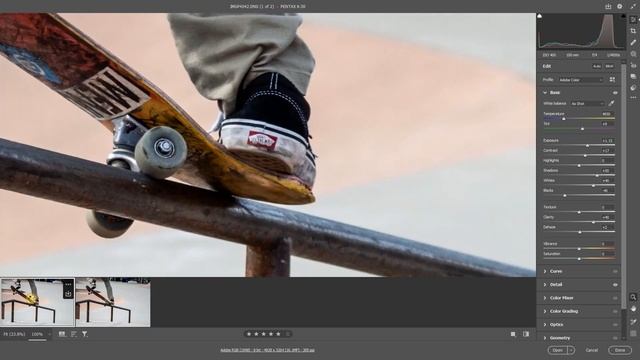
Task: Open more image settings ellipsis
Action: tap(633, 98)
